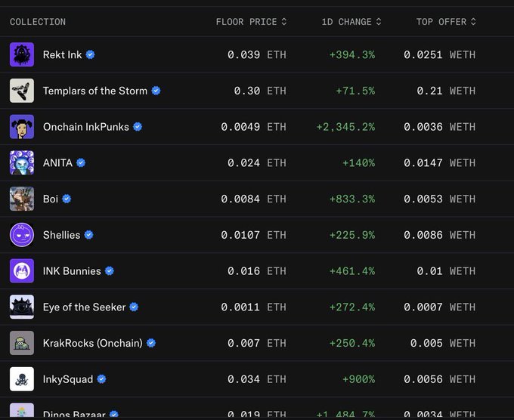Open Onchain InkPunks avatar image
Viewport: 514px width, 420px height.
coord(22,126)
